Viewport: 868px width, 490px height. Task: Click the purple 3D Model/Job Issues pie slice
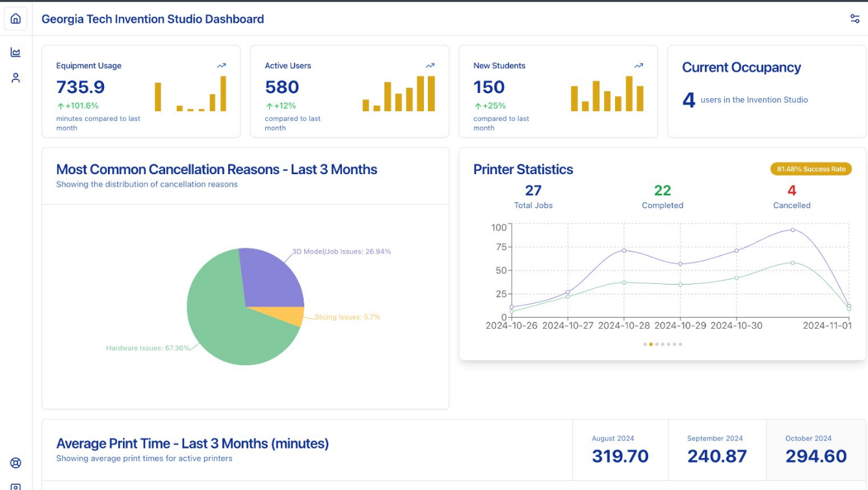270,276
